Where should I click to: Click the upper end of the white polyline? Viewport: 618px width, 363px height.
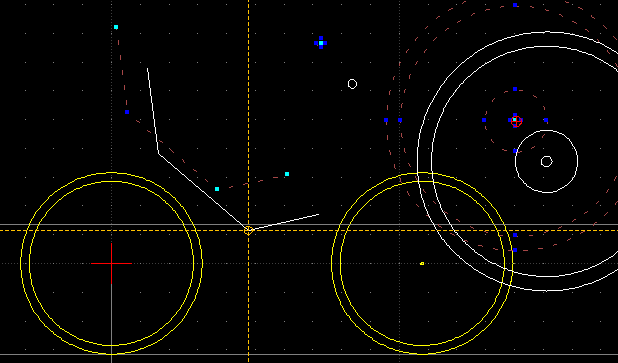click(147, 69)
